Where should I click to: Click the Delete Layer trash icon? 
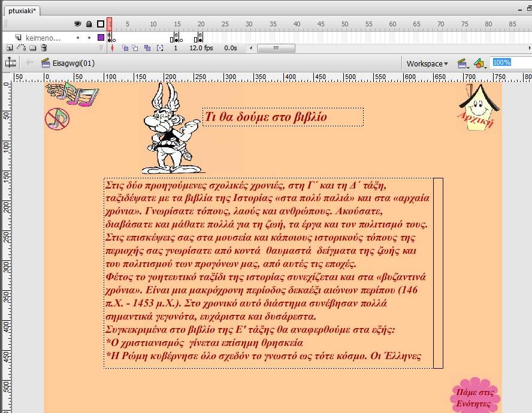click(44, 48)
